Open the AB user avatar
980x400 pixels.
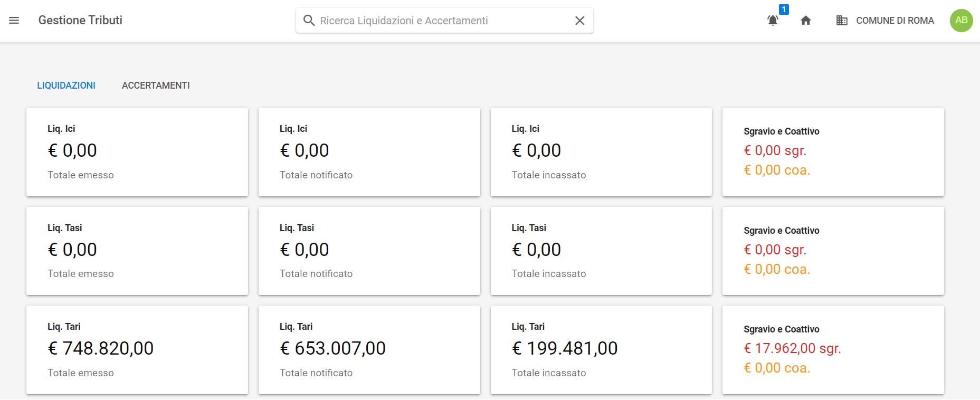click(961, 21)
